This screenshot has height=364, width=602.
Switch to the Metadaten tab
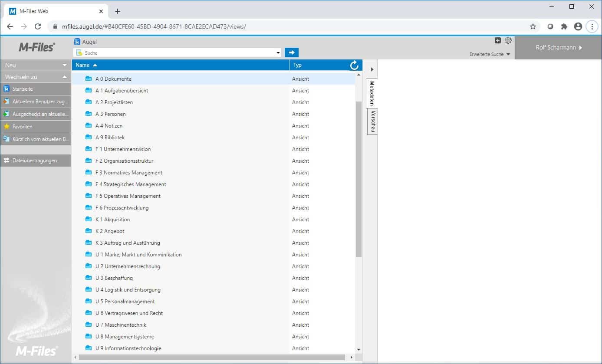(x=372, y=93)
